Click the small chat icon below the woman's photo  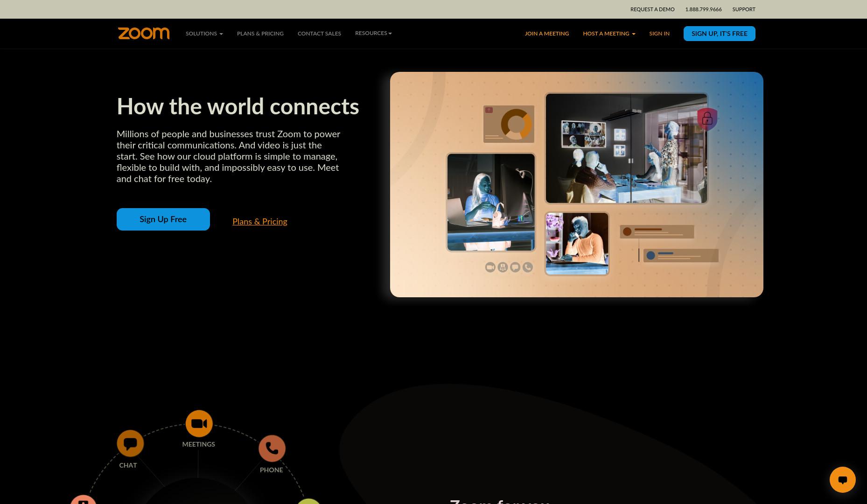(x=515, y=267)
